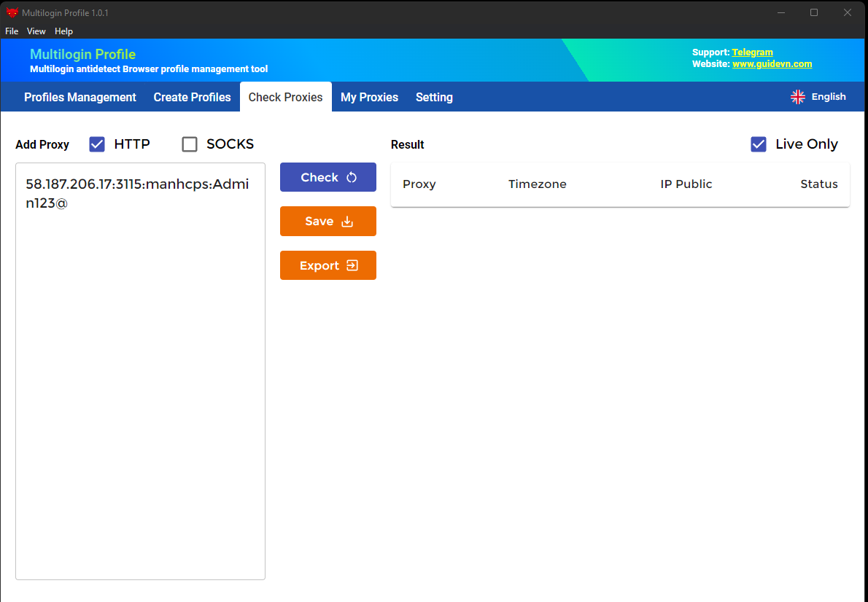Select the Check Proxies tab
Screen dimensions: 868x602
click(286, 97)
